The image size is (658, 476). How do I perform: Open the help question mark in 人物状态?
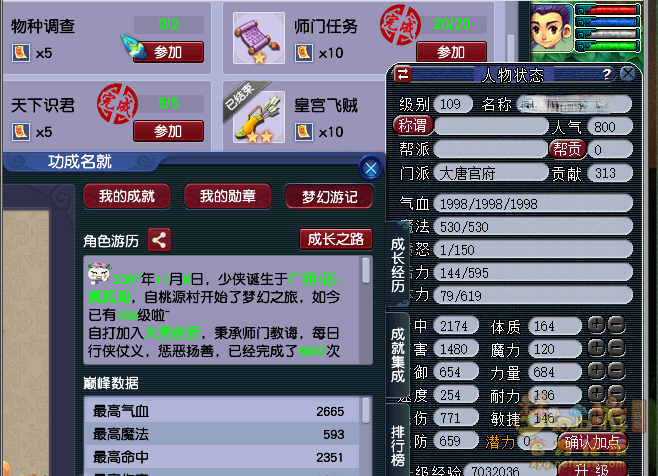click(x=606, y=74)
